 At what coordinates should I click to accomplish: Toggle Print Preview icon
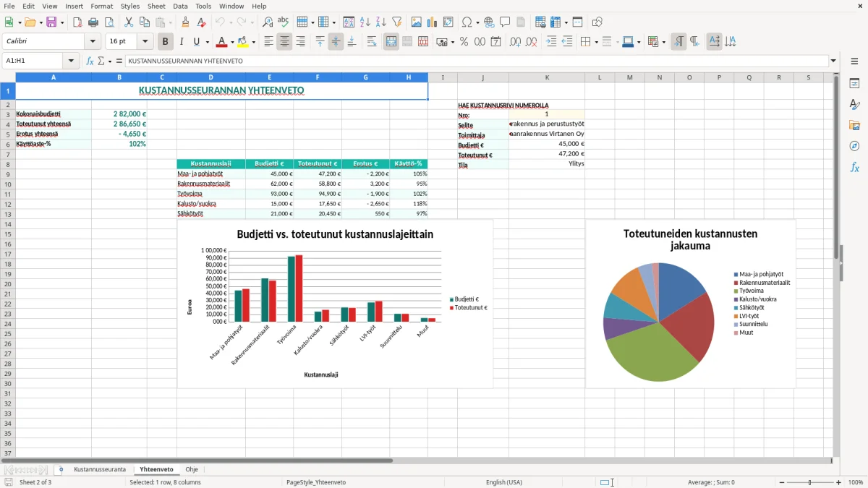[x=109, y=22]
